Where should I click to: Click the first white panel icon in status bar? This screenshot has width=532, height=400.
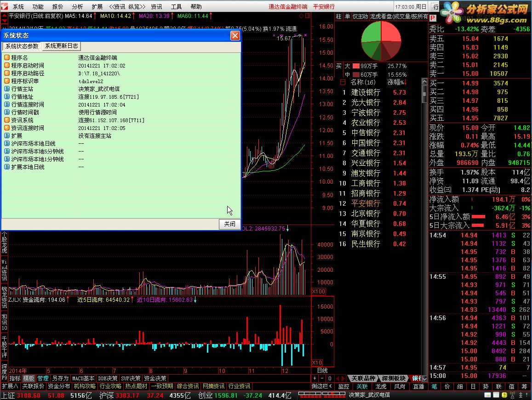pyautogui.click(x=487, y=395)
